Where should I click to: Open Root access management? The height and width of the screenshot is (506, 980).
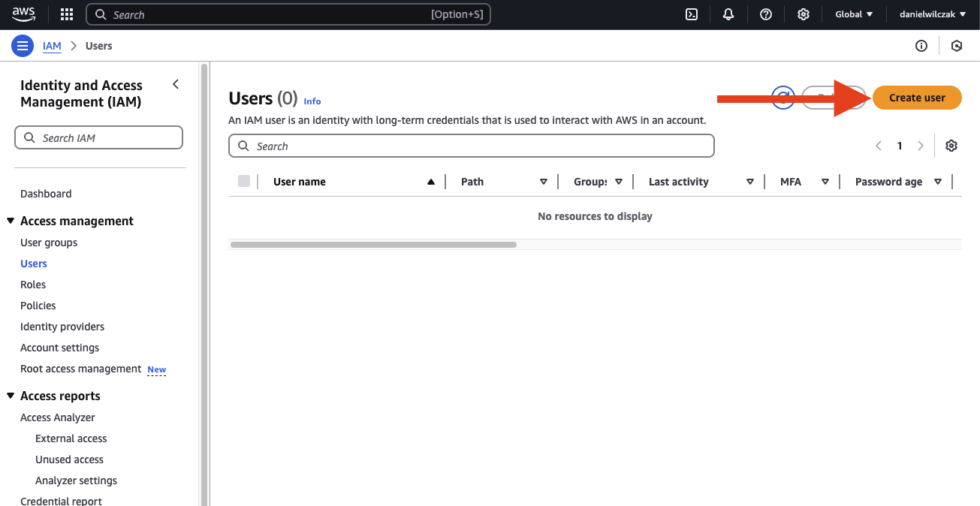click(80, 369)
